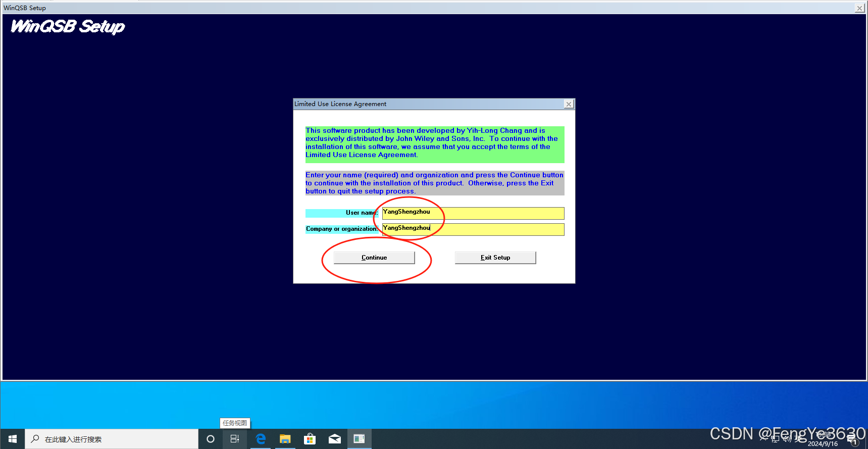This screenshot has height=449, width=868.
Task: Click the gray paragraph starting "Enter your name (required)"
Action: [x=435, y=183]
